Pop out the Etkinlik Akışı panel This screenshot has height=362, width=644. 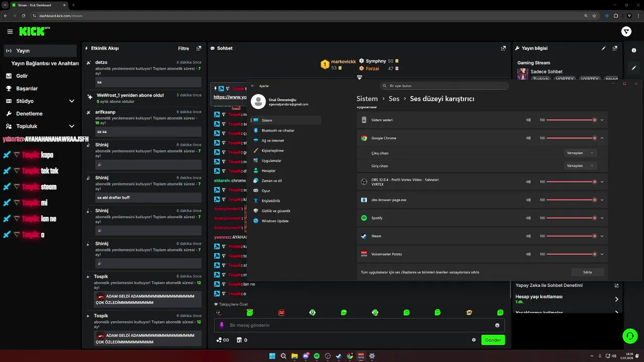(x=199, y=48)
